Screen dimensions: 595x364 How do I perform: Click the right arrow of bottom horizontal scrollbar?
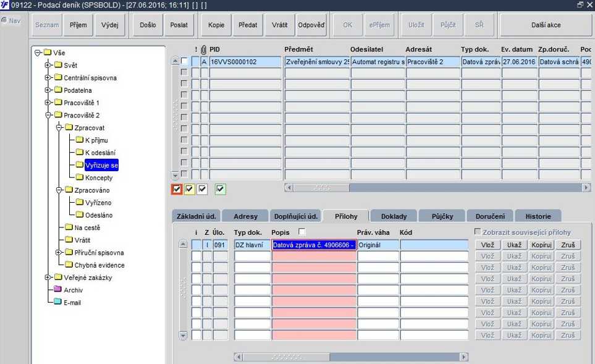[x=464, y=357]
